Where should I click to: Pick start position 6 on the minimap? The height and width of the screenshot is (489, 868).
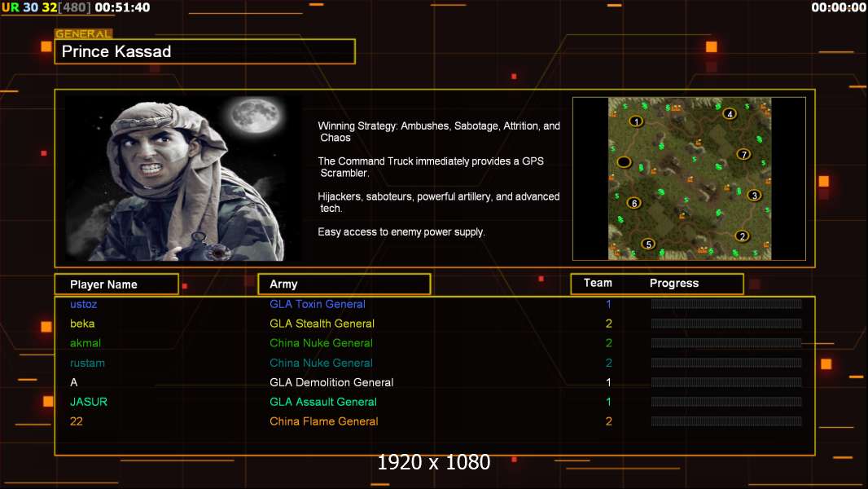[633, 203]
